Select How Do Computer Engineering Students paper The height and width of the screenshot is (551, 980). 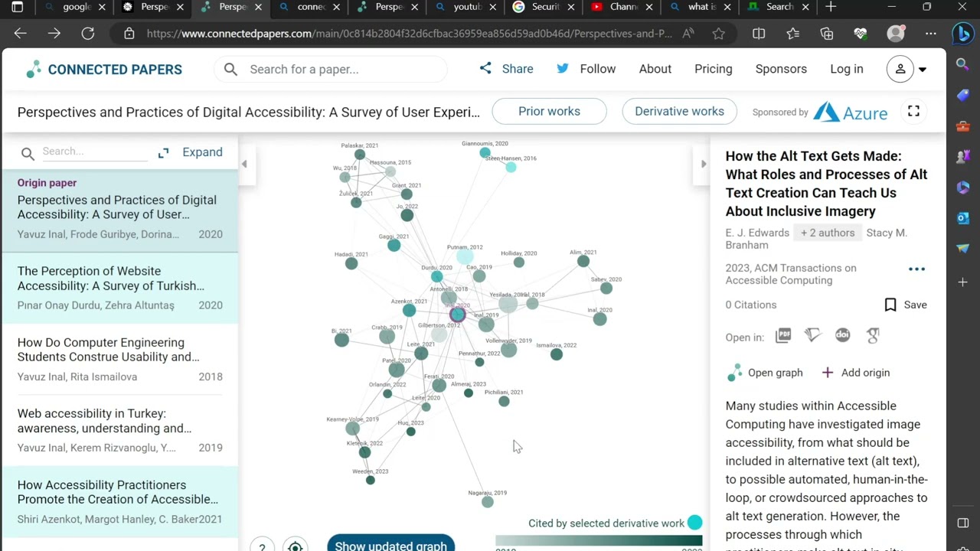[x=120, y=359]
